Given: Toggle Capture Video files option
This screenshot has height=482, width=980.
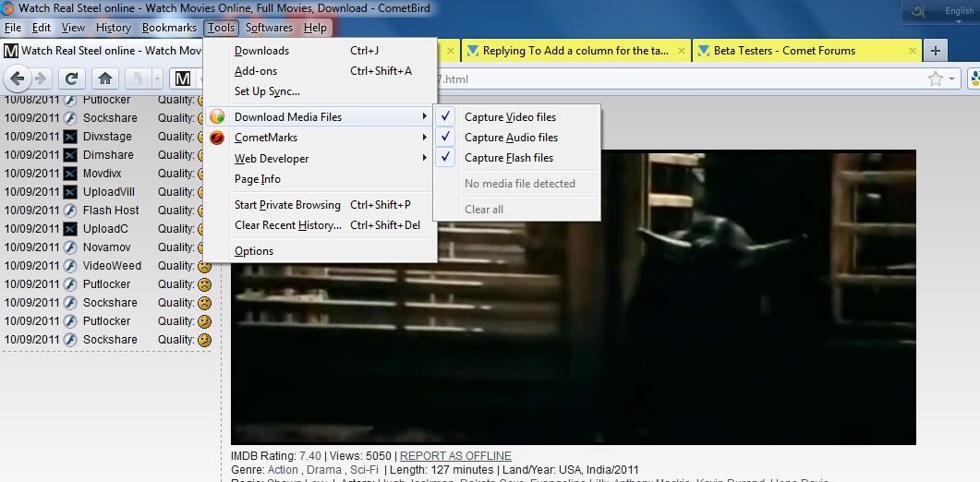Looking at the screenshot, I should pos(517,117).
